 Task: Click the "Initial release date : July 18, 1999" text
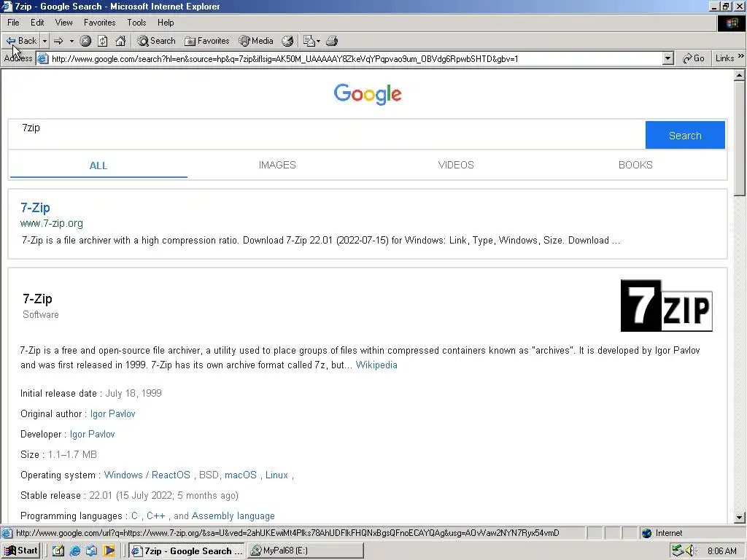tap(91, 393)
